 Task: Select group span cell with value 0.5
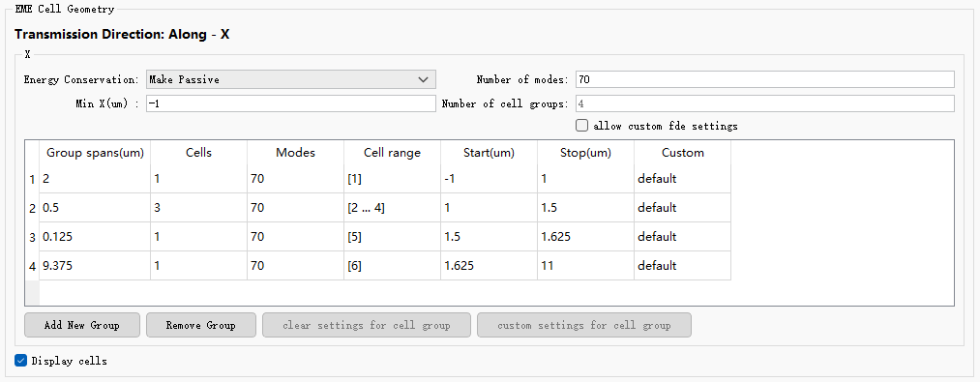[95, 208]
